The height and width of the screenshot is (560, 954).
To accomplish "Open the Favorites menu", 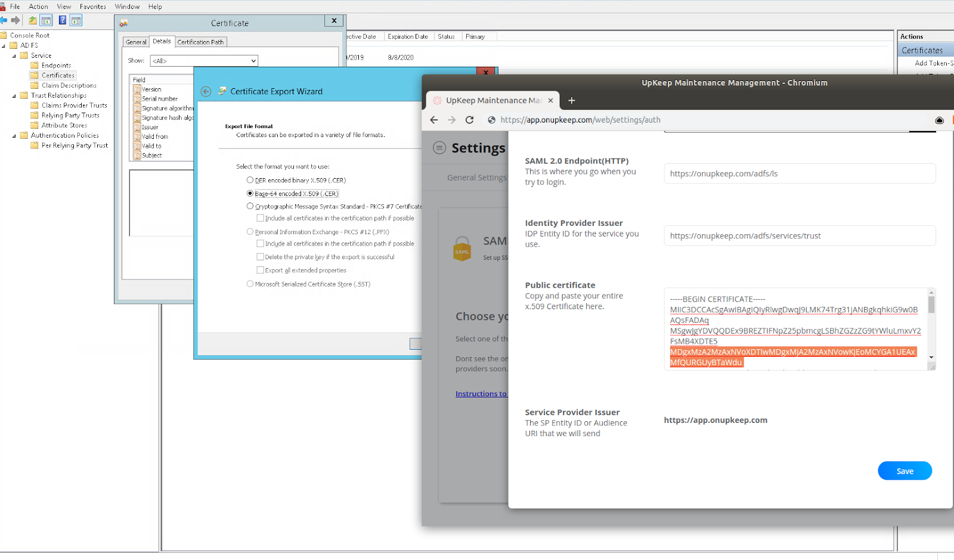I will (x=92, y=7).
